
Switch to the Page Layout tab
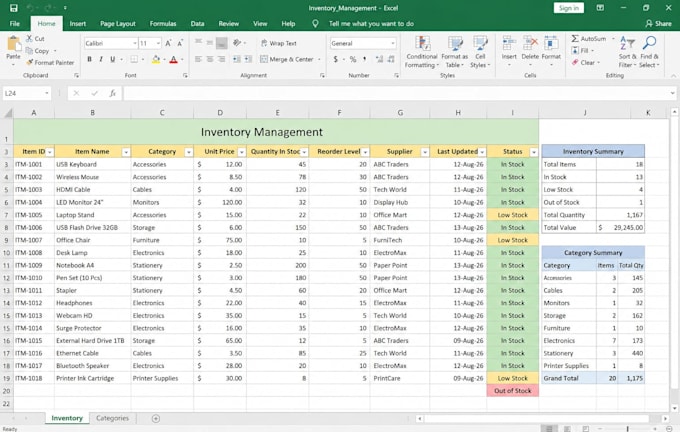(x=118, y=23)
